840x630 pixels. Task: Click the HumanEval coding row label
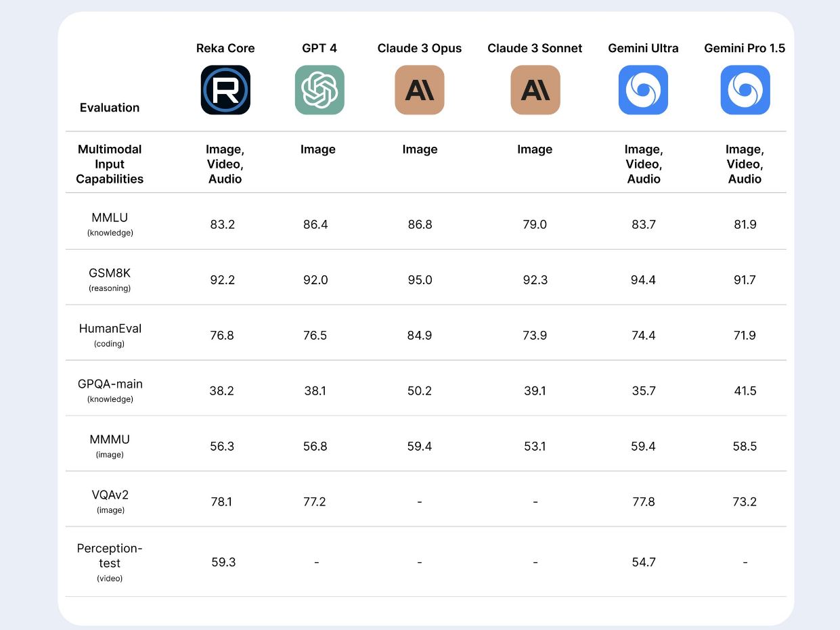pos(110,334)
